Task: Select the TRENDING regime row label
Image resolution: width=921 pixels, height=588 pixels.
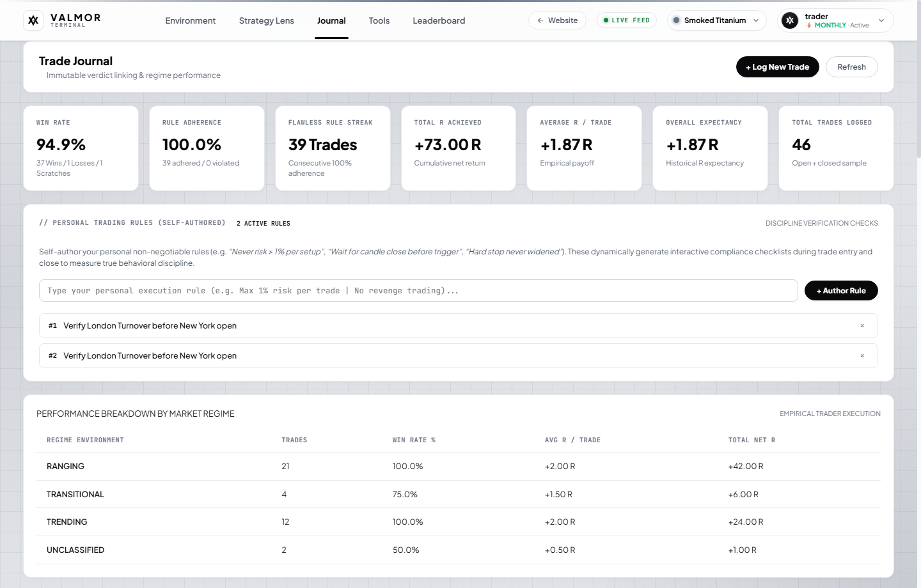Action: click(x=67, y=522)
